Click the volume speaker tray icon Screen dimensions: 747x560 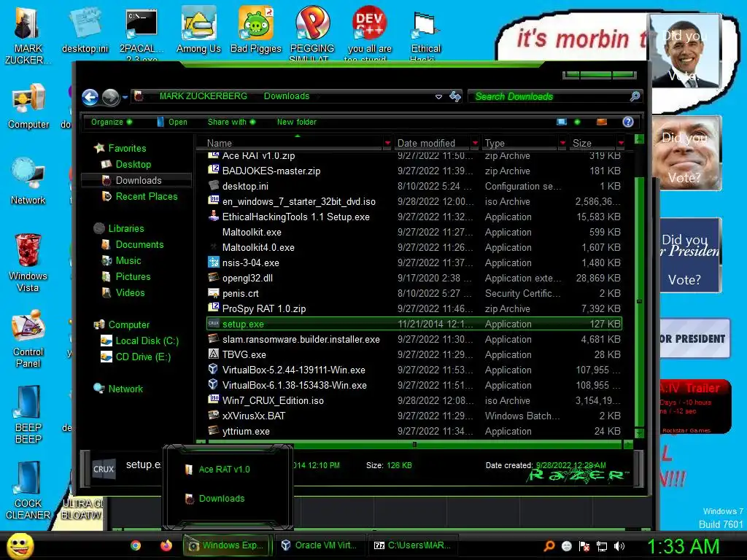619,546
